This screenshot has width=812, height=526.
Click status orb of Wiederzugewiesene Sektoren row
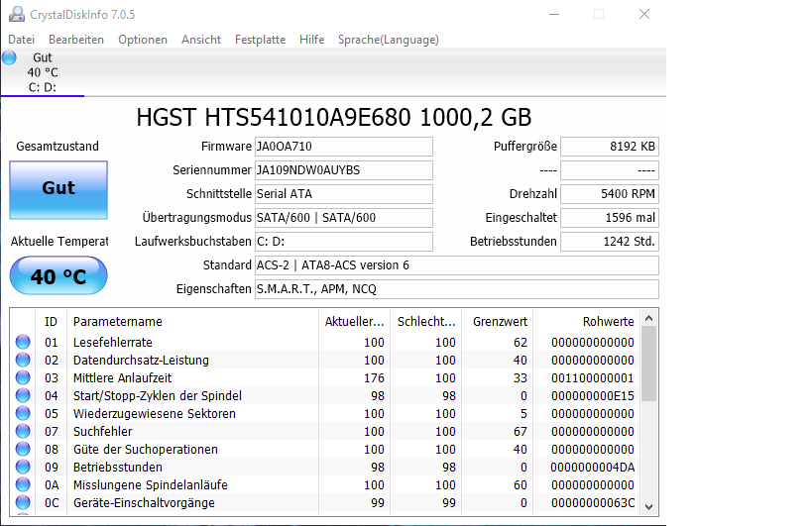[23, 413]
